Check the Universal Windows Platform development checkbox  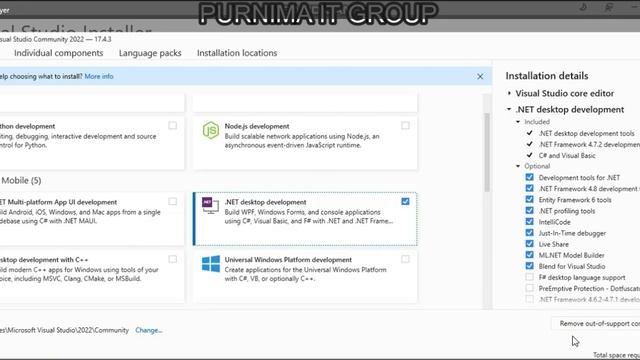pyautogui.click(x=405, y=259)
